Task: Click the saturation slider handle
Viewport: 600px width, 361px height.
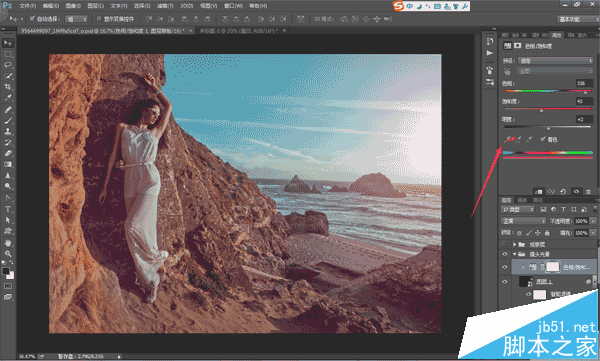Action: (x=541, y=111)
